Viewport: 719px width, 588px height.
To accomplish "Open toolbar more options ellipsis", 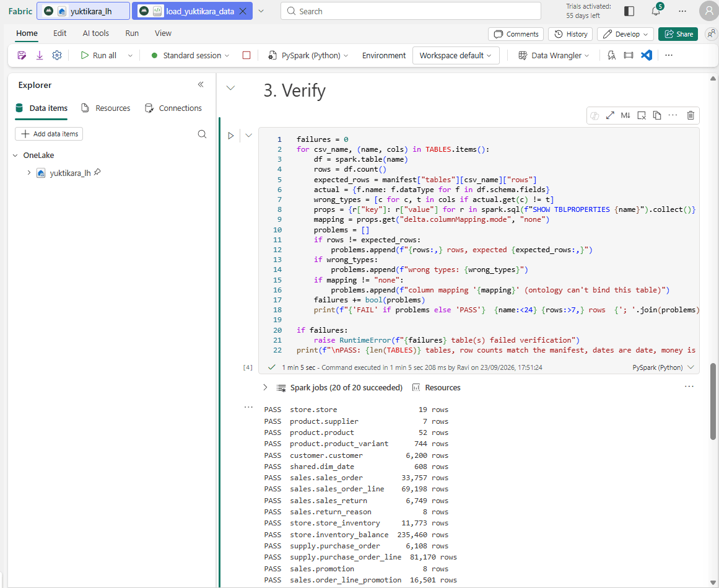I will coord(669,56).
